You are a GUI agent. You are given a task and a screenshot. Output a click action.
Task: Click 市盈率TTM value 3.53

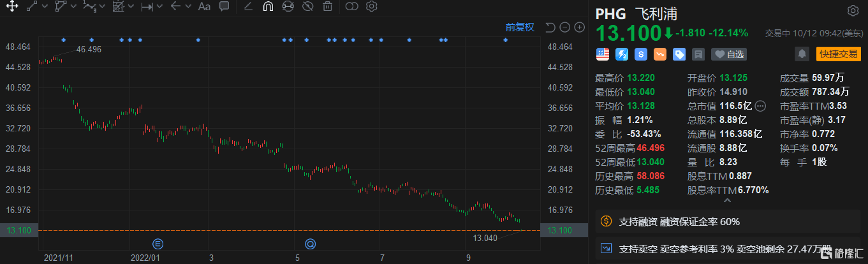click(x=838, y=106)
